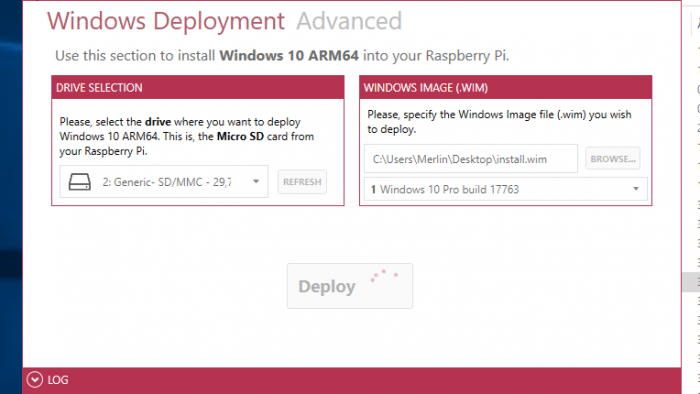Click the LOG label text
The image size is (700, 394).
click(58, 380)
